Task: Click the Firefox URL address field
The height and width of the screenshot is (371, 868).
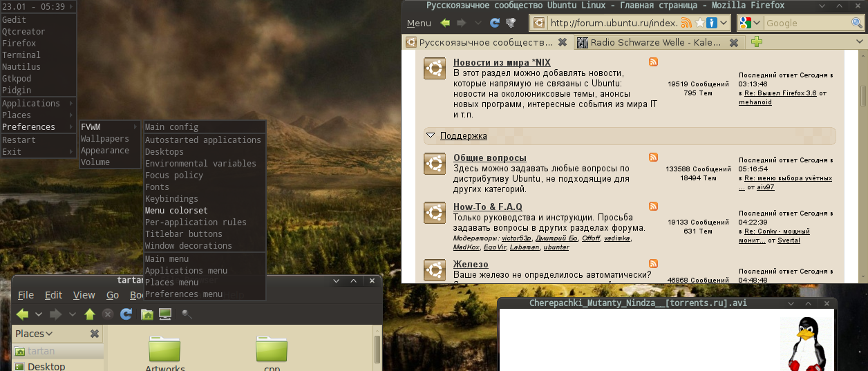Action: [x=613, y=23]
